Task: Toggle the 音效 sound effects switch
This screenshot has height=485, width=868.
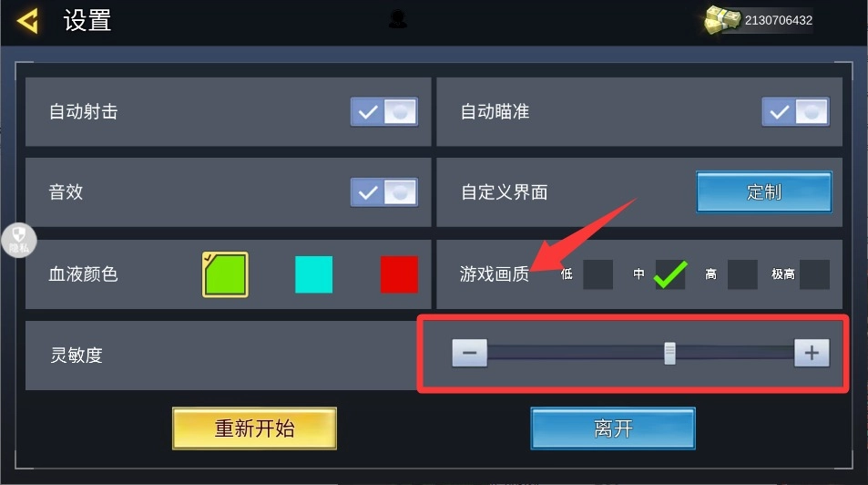Action: 384,192
